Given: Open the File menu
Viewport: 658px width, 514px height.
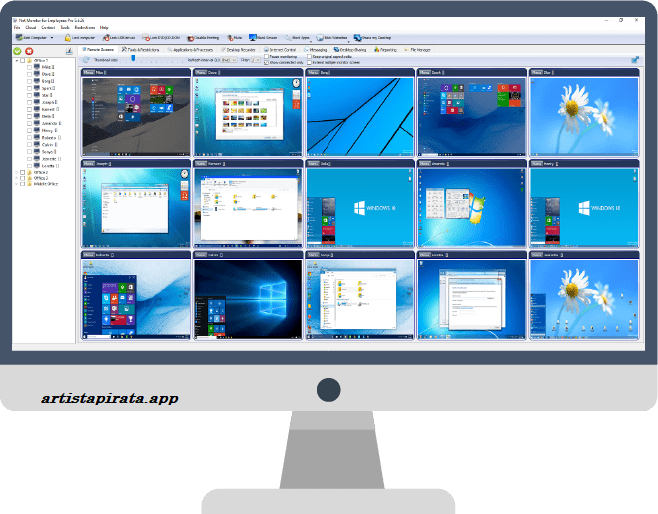Looking at the screenshot, I should [17, 27].
